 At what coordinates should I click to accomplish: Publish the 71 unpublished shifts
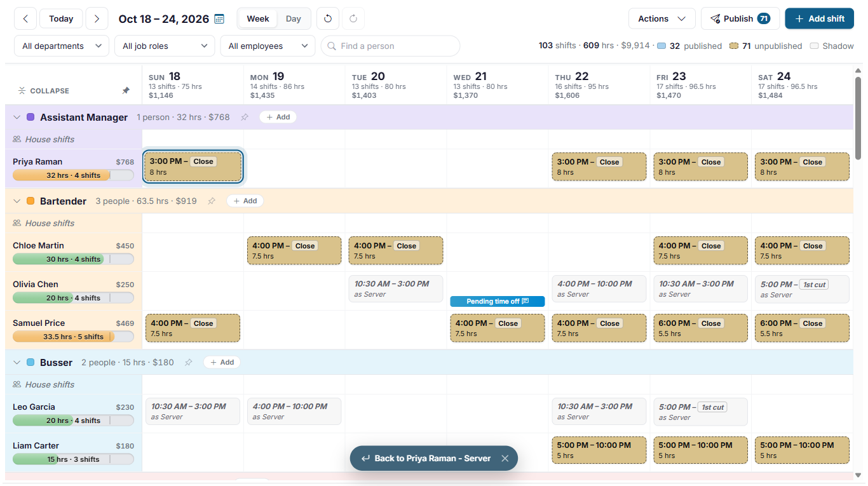click(x=740, y=18)
